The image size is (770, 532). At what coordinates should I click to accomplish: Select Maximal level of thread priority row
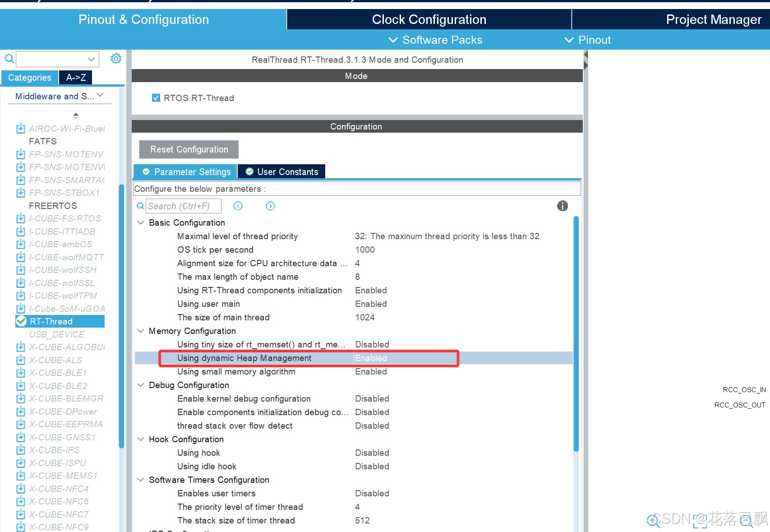[x=354, y=236]
